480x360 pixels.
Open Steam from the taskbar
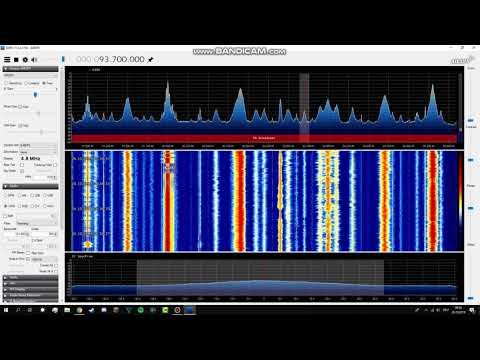[x=91, y=310]
